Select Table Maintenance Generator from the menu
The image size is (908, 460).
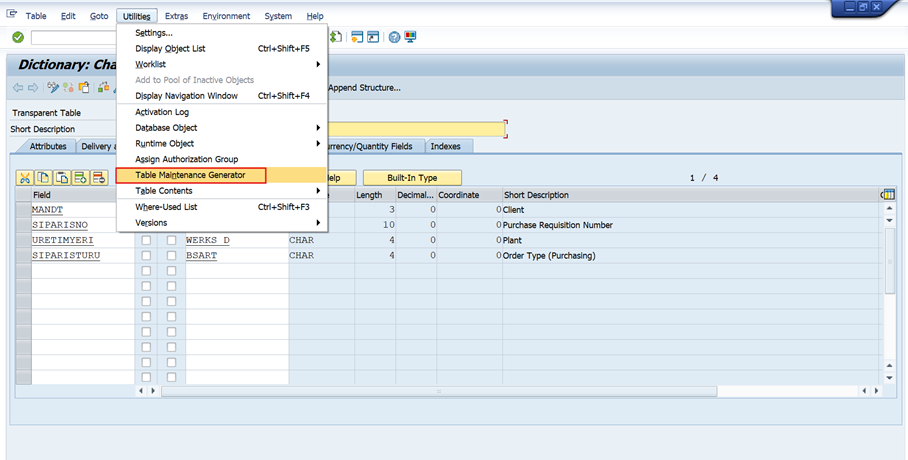tap(189, 175)
